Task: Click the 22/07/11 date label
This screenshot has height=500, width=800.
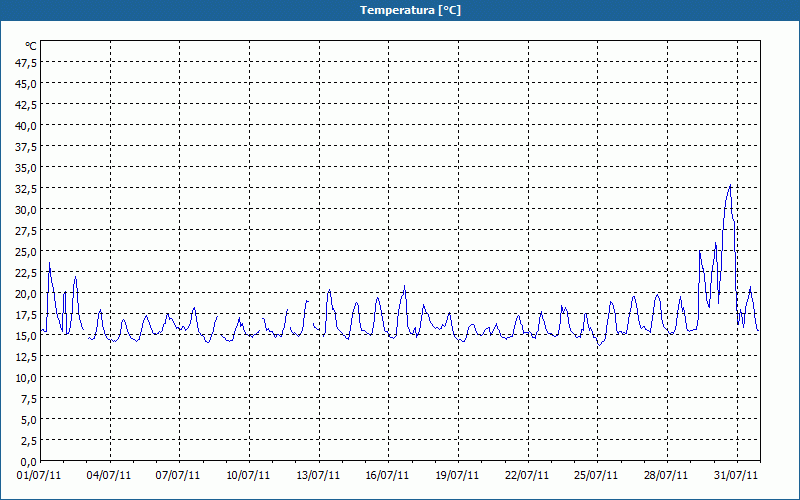Action: (527, 476)
